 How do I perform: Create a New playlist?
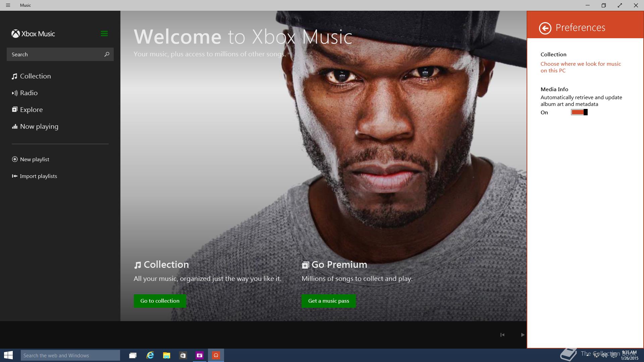31,159
